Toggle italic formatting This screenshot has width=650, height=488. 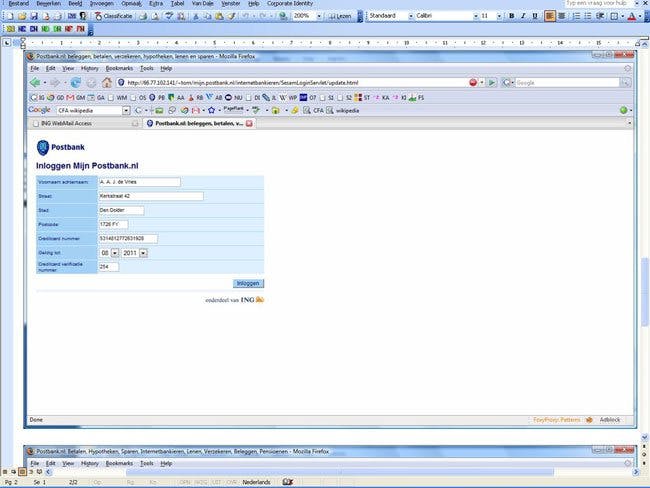tap(523, 16)
